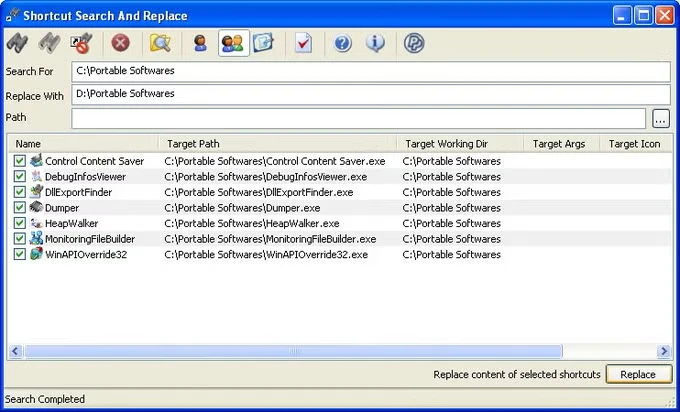680x412 pixels.
Task: Click the single user icon
Action: pos(200,43)
